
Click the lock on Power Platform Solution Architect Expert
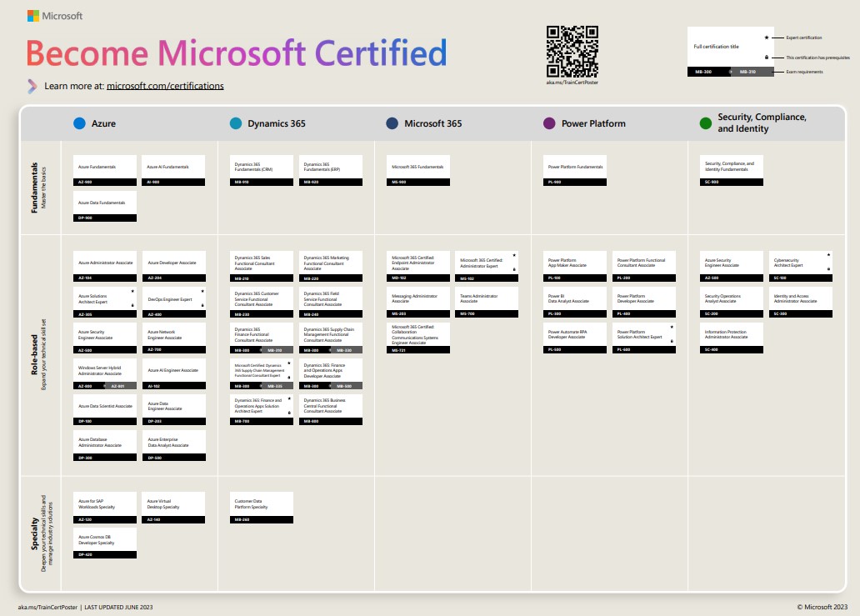pyautogui.click(x=672, y=341)
